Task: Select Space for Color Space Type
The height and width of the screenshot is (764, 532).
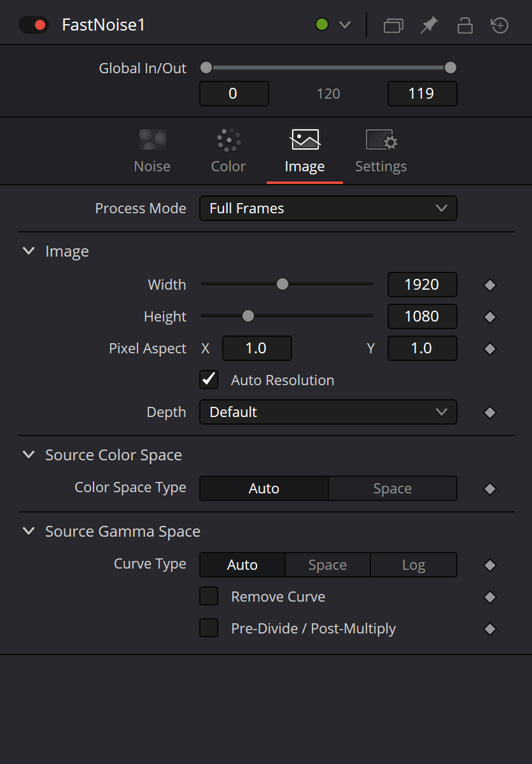Action: tap(393, 488)
